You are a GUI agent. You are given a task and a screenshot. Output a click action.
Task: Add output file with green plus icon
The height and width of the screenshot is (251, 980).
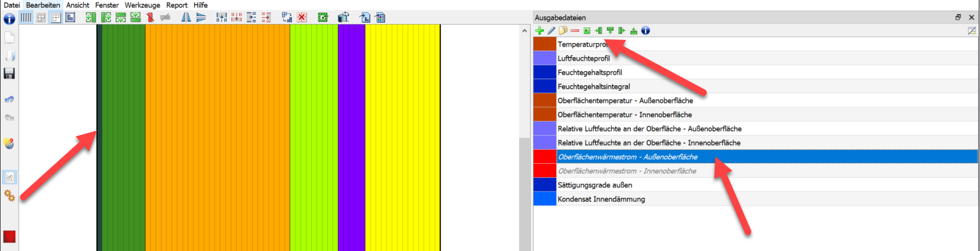540,31
